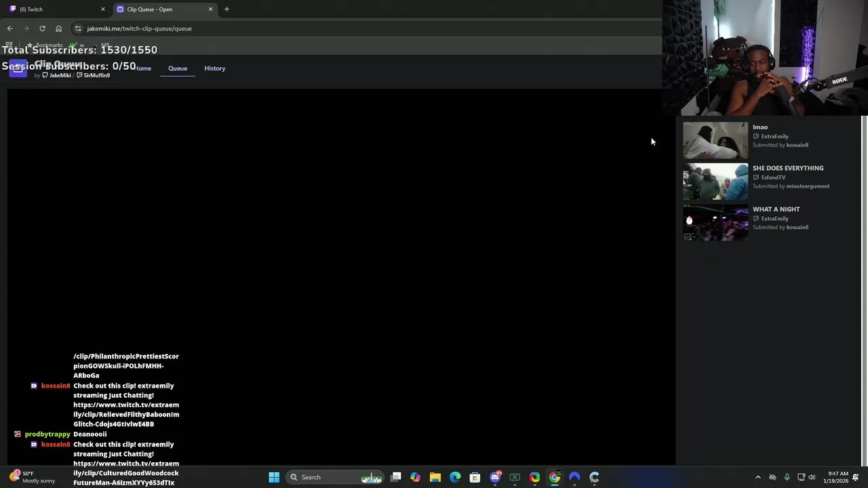Click ExtraEmily under the 'lmao' clip
The width and height of the screenshot is (868, 488).
[774, 136]
